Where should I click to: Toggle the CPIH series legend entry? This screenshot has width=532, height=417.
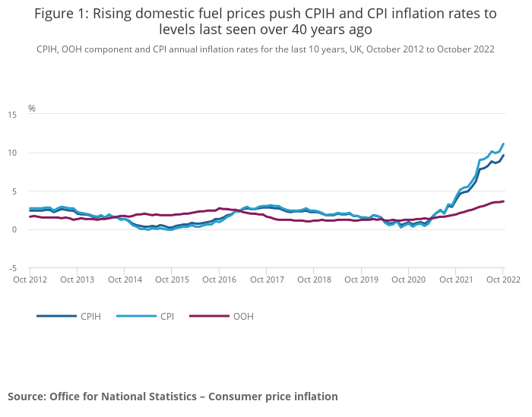pyautogui.click(x=69, y=316)
